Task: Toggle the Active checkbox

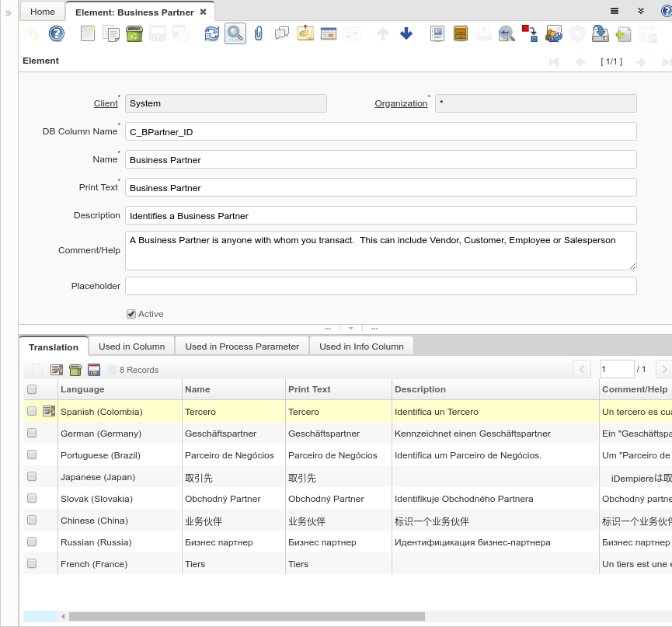Action: click(x=131, y=314)
